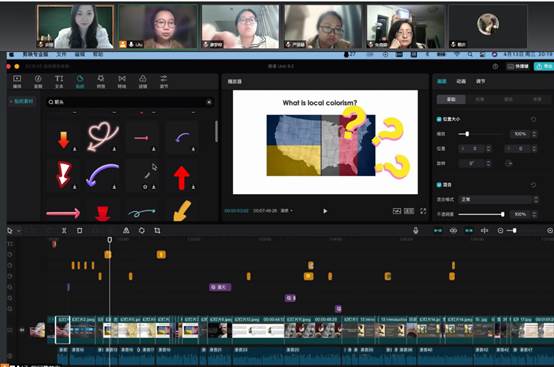Image resolution: width=554 pixels, height=367 pixels.
Task: Download the orange down arrow sticker
Action: pyautogui.click(x=75, y=149)
